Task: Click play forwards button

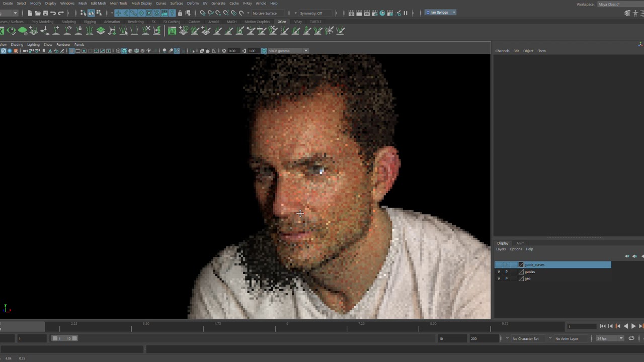Action: point(633,326)
